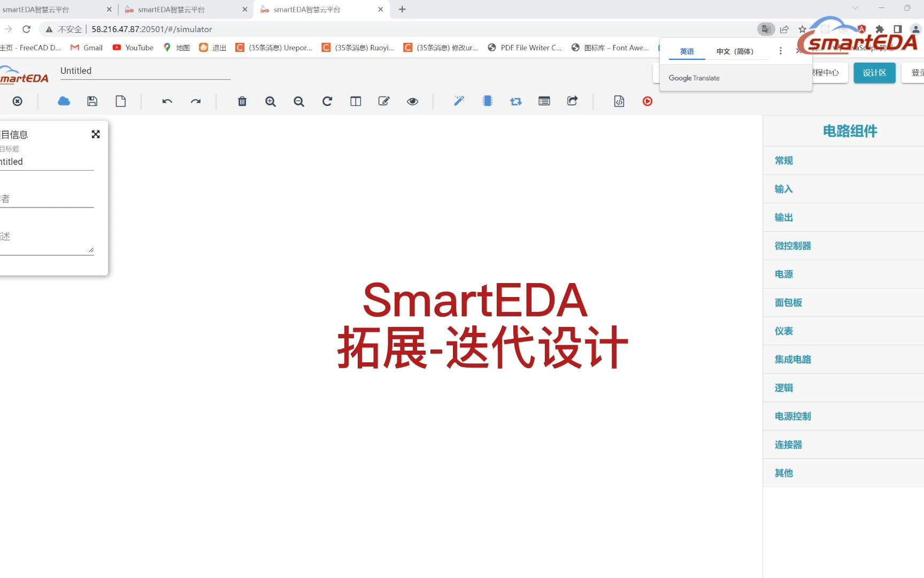Viewport: 924px width, 578px height.
Task: Zoom out of the canvas
Action: click(298, 101)
